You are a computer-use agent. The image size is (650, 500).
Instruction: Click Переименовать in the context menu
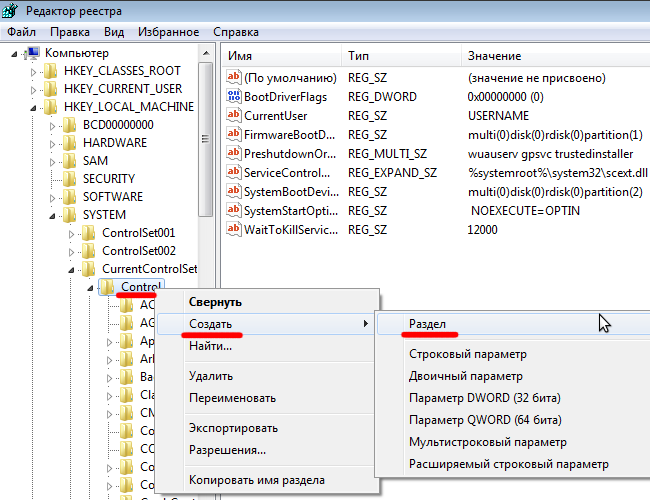coord(232,398)
